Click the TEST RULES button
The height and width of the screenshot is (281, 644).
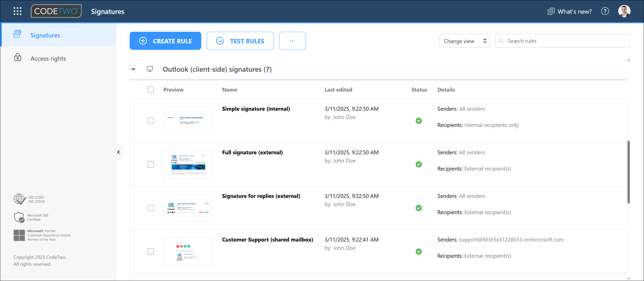coord(240,41)
